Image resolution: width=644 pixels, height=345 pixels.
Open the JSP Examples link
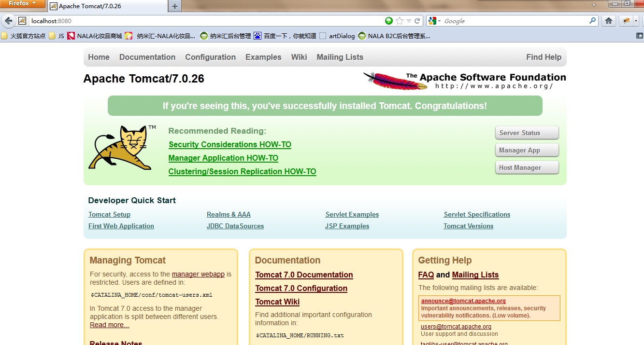(x=347, y=226)
